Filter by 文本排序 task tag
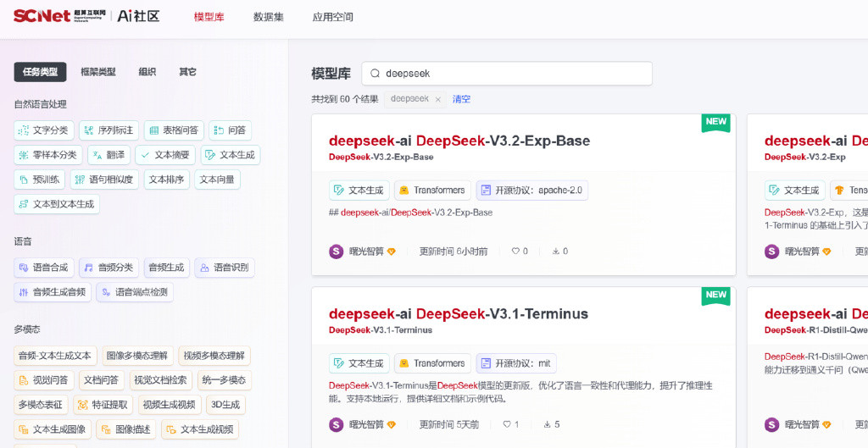 click(x=167, y=180)
